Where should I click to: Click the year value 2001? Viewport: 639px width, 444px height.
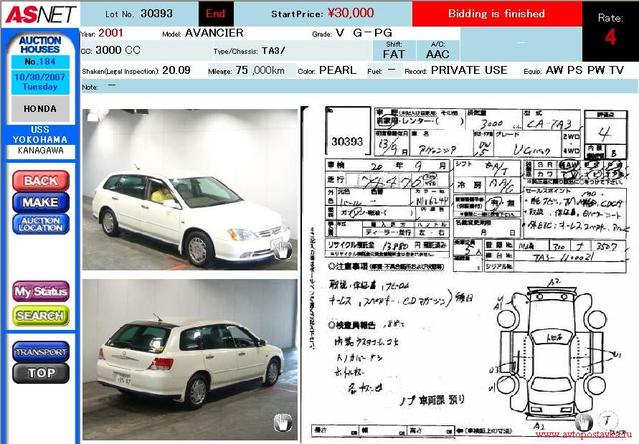[110, 33]
